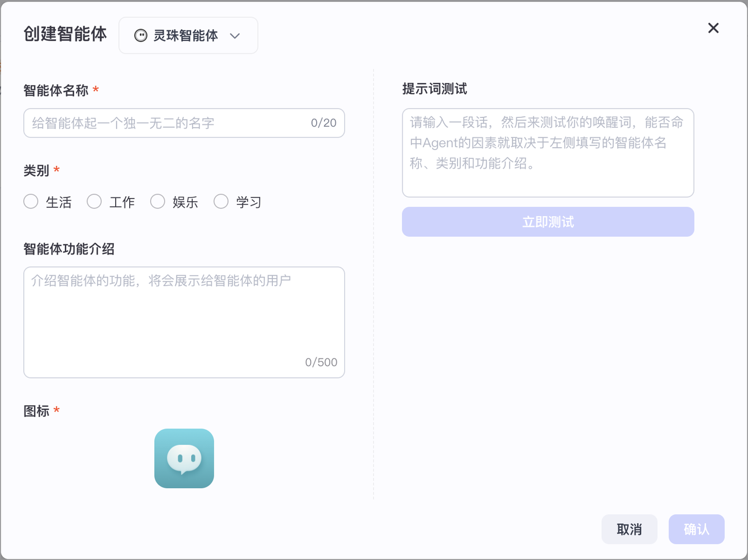This screenshot has height=560, width=748.
Task: Click the 取消 cancel button
Action: 629,529
